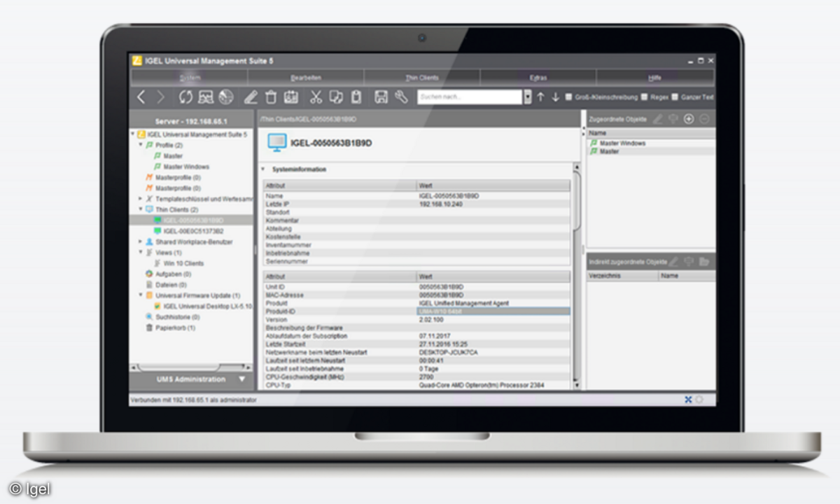Collapse the Profile (2) tree node

pyautogui.click(x=140, y=145)
